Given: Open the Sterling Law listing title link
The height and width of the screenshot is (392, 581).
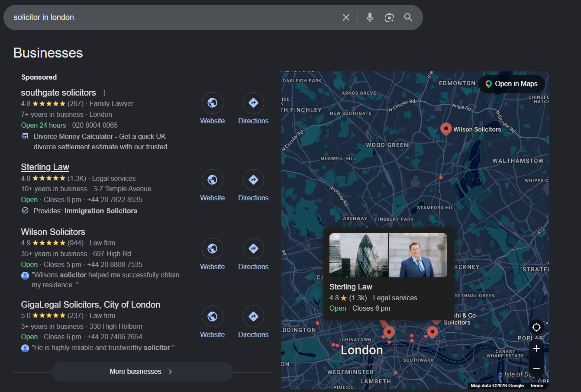Looking at the screenshot, I should 45,167.
